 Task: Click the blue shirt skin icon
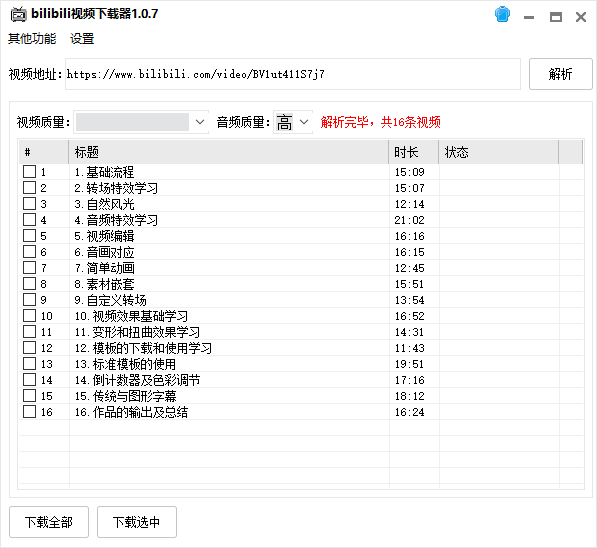click(x=502, y=15)
